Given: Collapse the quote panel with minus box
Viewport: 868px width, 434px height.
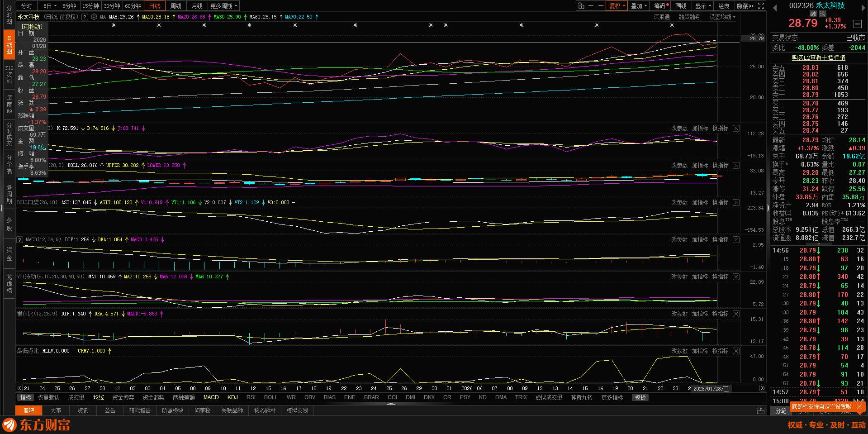Looking at the screenshot, I should (x=857, y=24).
